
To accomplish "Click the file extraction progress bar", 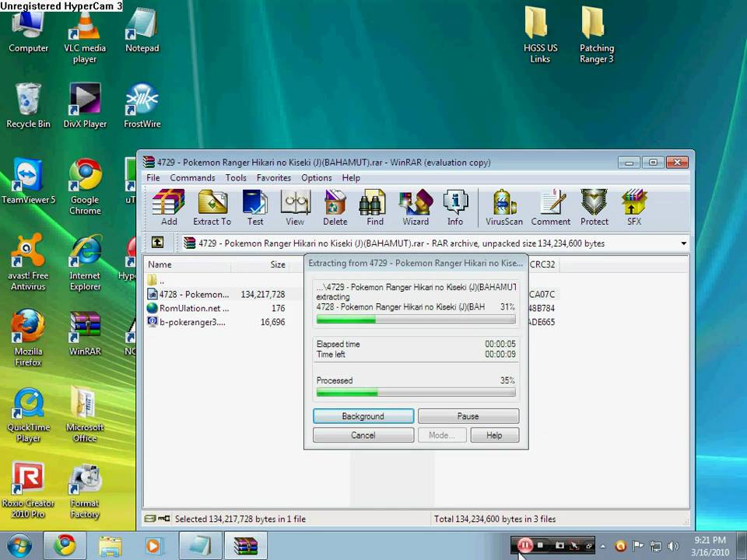I will point(416,320).
